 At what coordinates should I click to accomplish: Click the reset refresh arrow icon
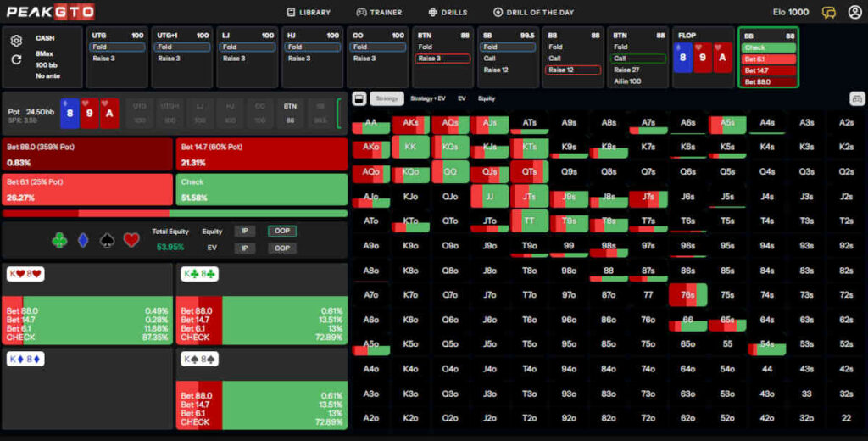pos(16,59)
